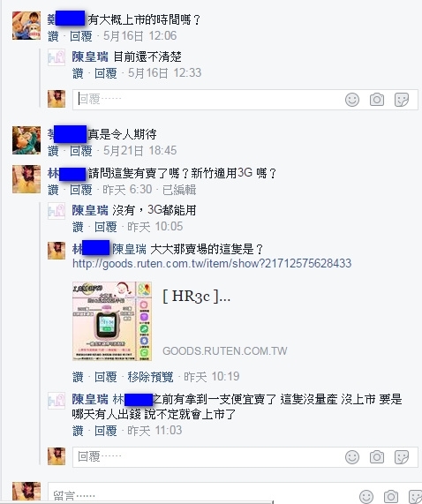
Task: Click emoji icon in the lower reply box
Action: point(352,457)
